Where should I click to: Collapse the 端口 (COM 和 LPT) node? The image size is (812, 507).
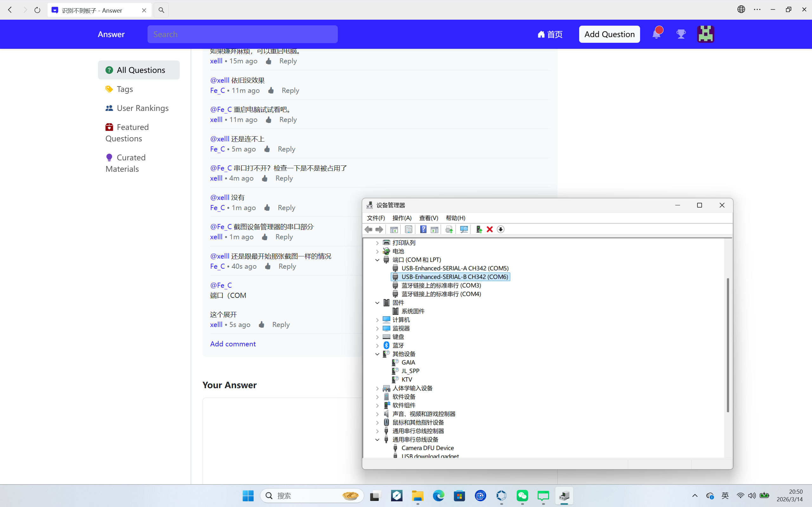pos(377,260)
